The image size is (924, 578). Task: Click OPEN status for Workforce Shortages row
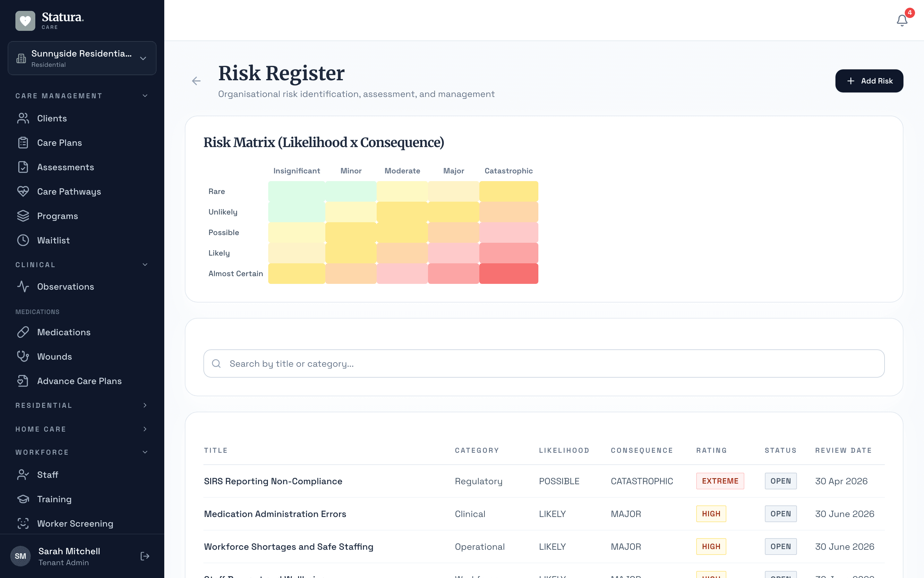(781, 547)
